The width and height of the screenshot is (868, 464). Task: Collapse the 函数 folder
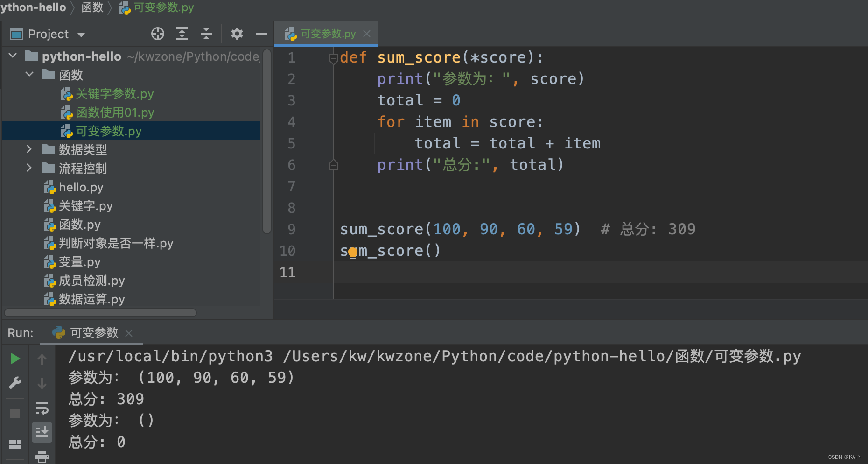click(29, 74)
